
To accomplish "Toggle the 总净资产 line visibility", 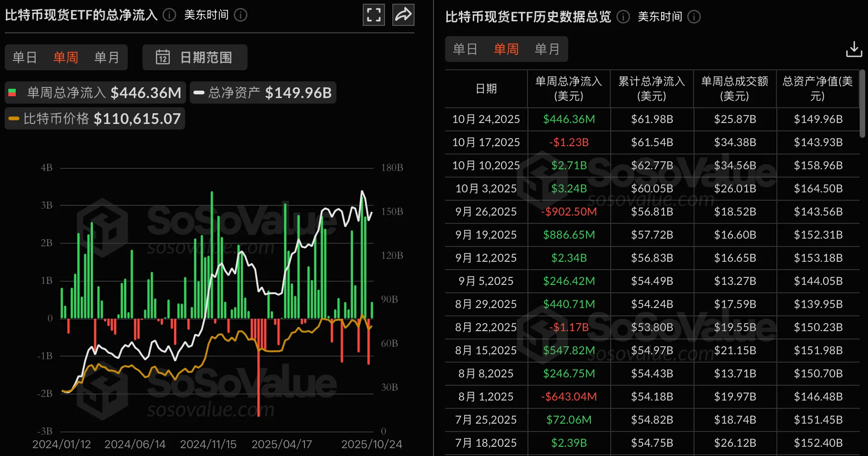I will click(262, 92).
